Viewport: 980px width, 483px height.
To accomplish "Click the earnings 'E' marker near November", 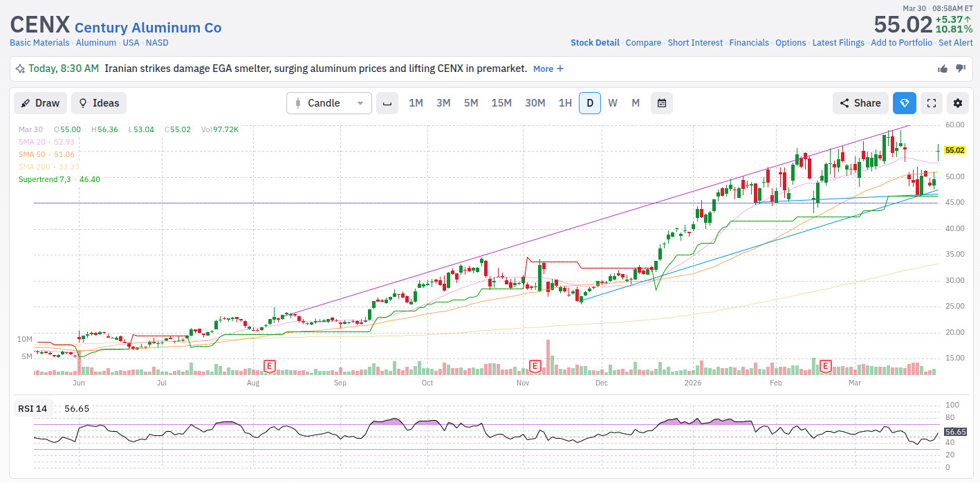I will pyautogui.click(x=535, y=365).
